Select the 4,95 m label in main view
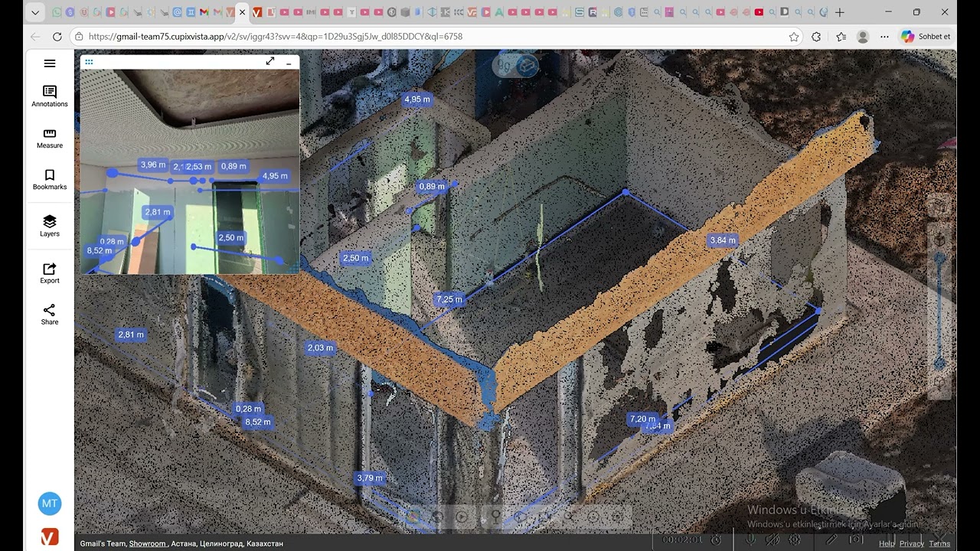This screenshot has width=980, height=551. pos(417,99)
